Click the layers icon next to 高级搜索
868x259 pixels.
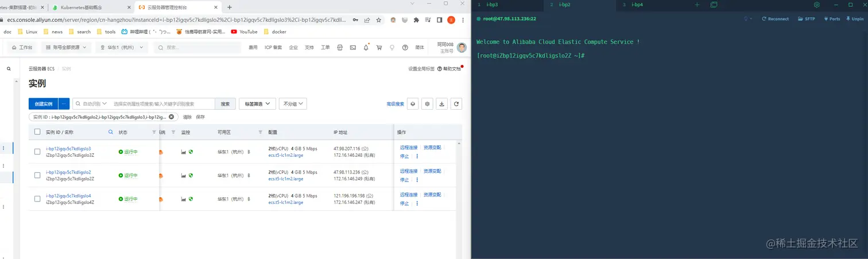tap(413, 104)
